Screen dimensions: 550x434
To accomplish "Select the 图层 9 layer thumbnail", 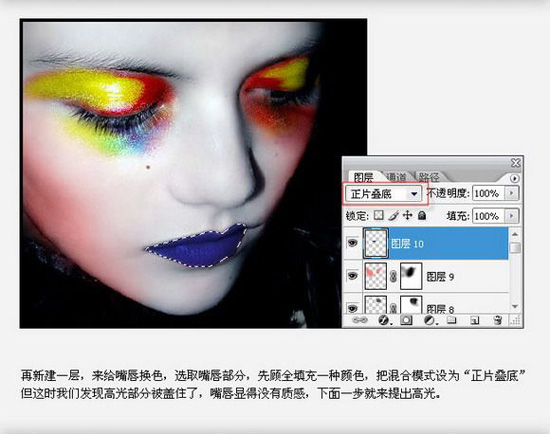I will point(376,276).
